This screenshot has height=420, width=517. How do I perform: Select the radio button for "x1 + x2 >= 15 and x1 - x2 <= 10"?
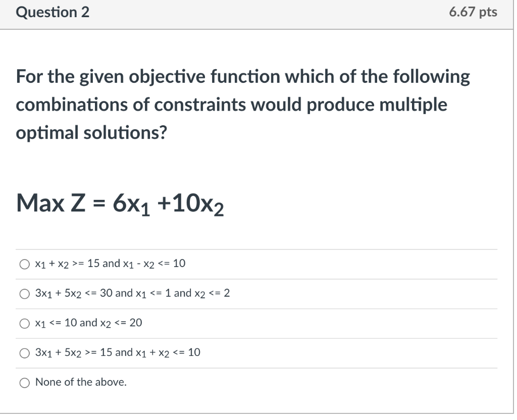[24, 264]
